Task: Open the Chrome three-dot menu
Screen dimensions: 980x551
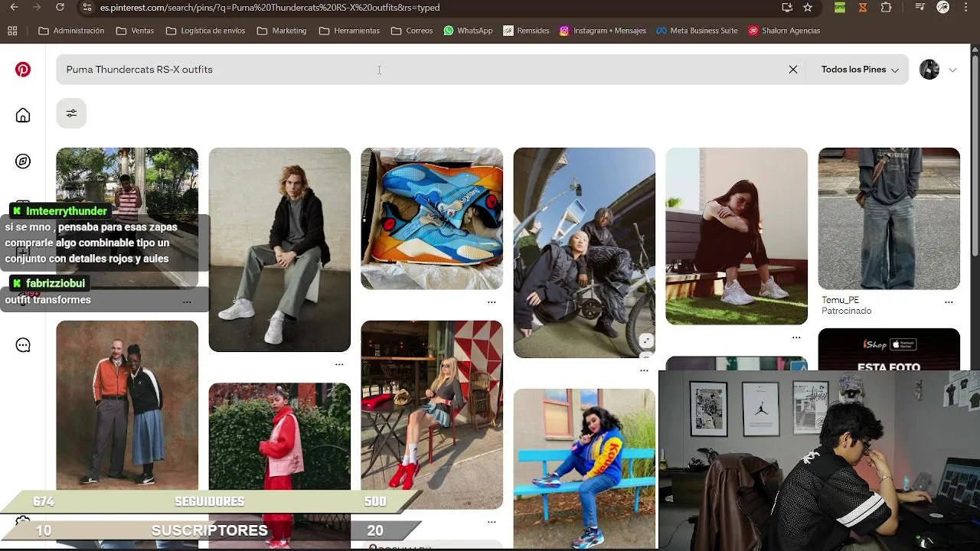Action: point(966,8)
